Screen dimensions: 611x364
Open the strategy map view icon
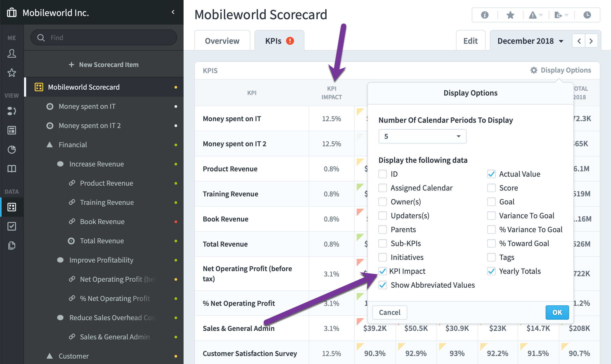12,111
